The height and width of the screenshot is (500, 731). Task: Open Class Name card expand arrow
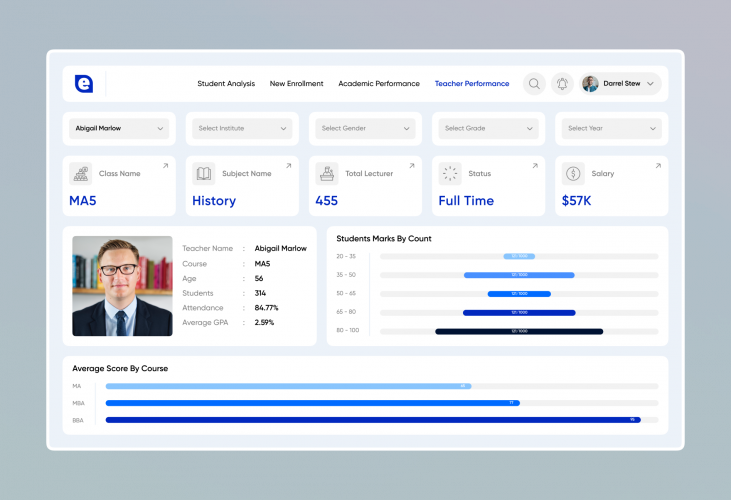(166, 166)
